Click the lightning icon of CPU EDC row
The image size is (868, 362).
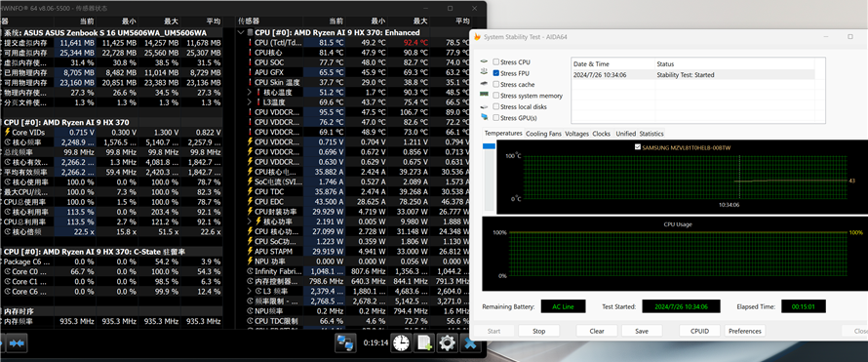point(251,201)
